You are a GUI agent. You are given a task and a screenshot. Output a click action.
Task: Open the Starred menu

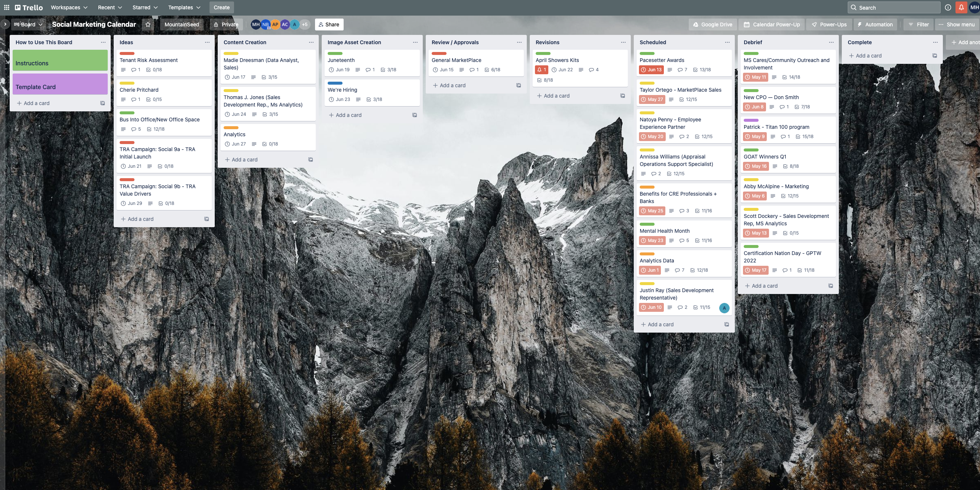[x=145, y=7]
